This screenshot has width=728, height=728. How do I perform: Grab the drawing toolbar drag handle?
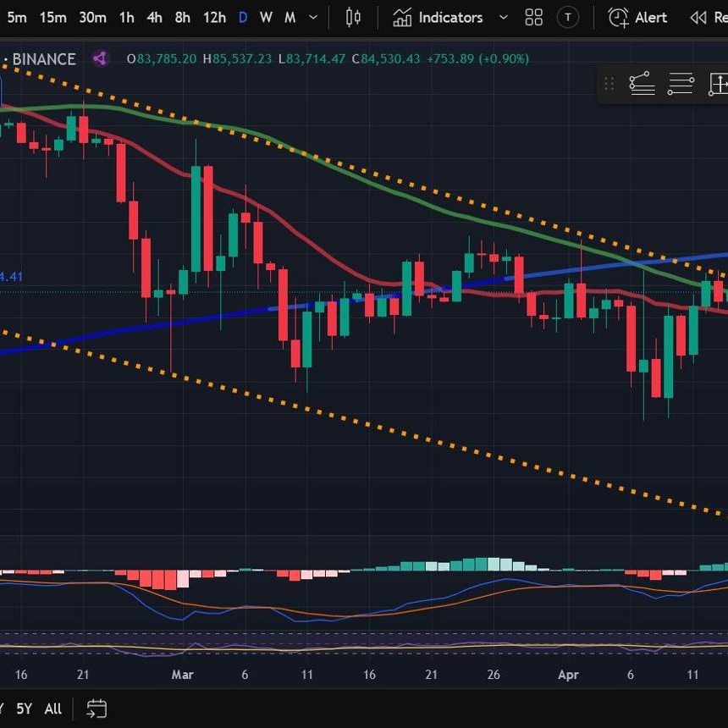[x=609, y=84]
